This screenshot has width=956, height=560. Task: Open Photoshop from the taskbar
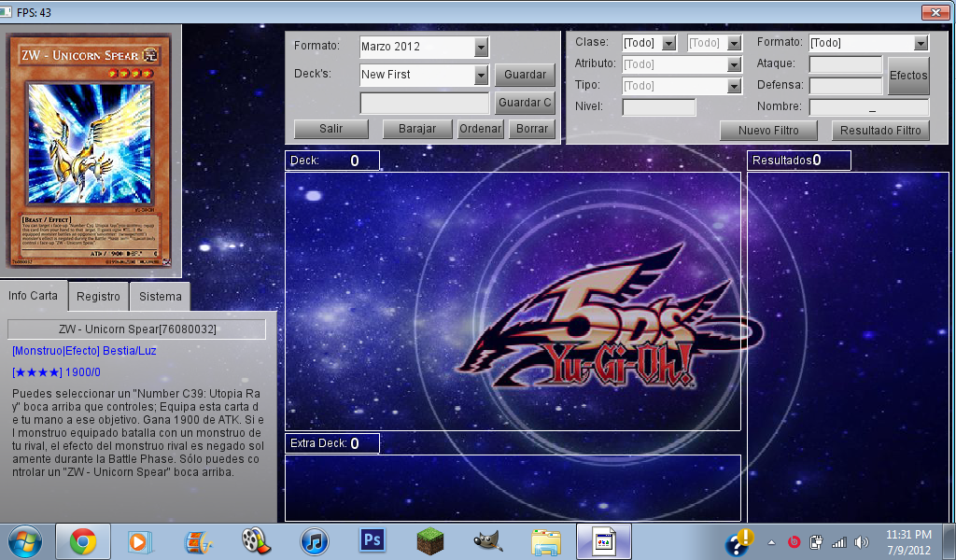(x=372, y=540)
